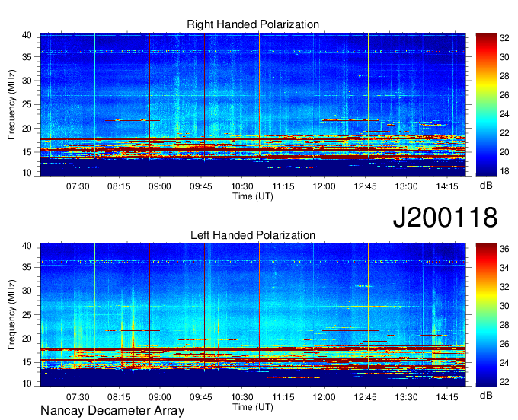Click 12:45 time tick on right-handed plot
The image size is (518, 420).
(365, 186)
